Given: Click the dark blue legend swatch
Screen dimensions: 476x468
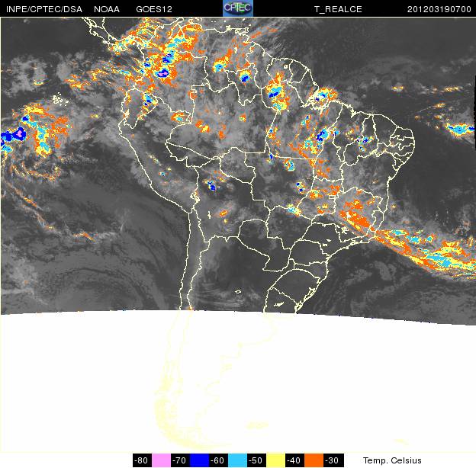Looking at the screenshot, I should click(x=199, y=460).
